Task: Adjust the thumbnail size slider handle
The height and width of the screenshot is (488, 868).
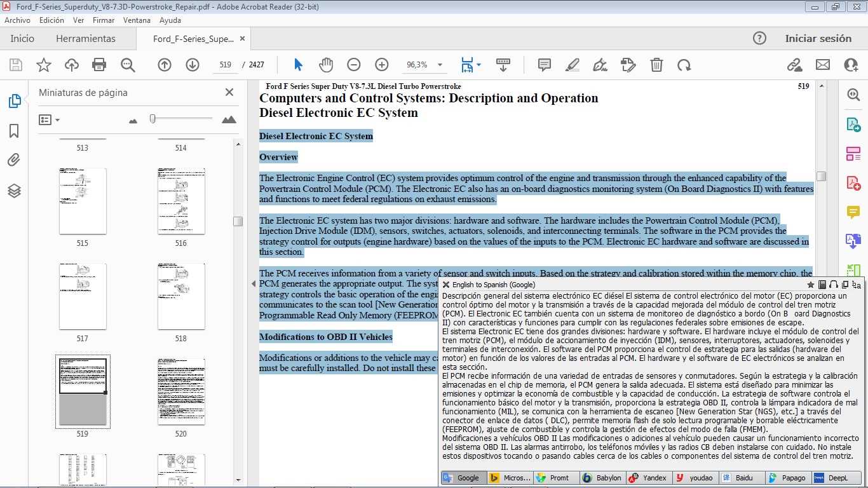Action: [x=153, y=119]
